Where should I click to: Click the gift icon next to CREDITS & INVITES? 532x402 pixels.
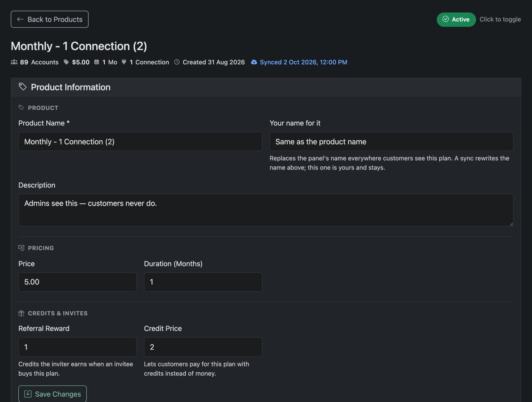coord(21,313)
